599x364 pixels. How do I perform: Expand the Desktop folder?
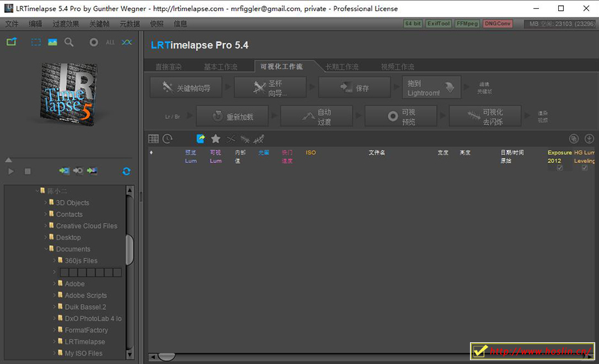[46, 237]
